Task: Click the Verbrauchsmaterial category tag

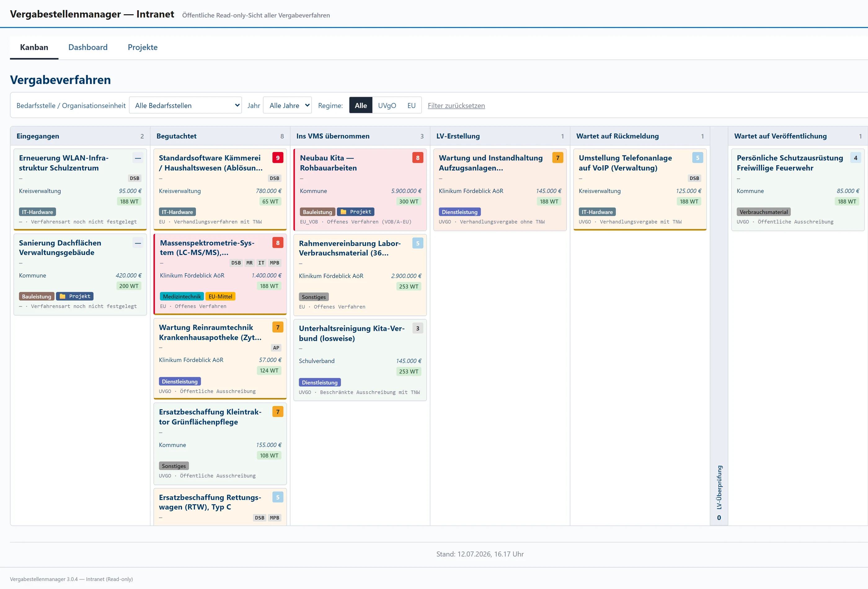Action: [x=764, y=212]
